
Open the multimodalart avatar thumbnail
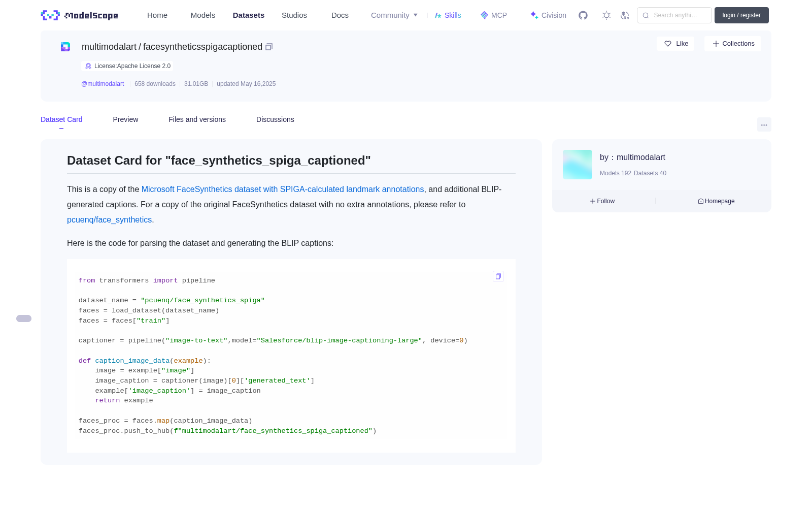578,165
